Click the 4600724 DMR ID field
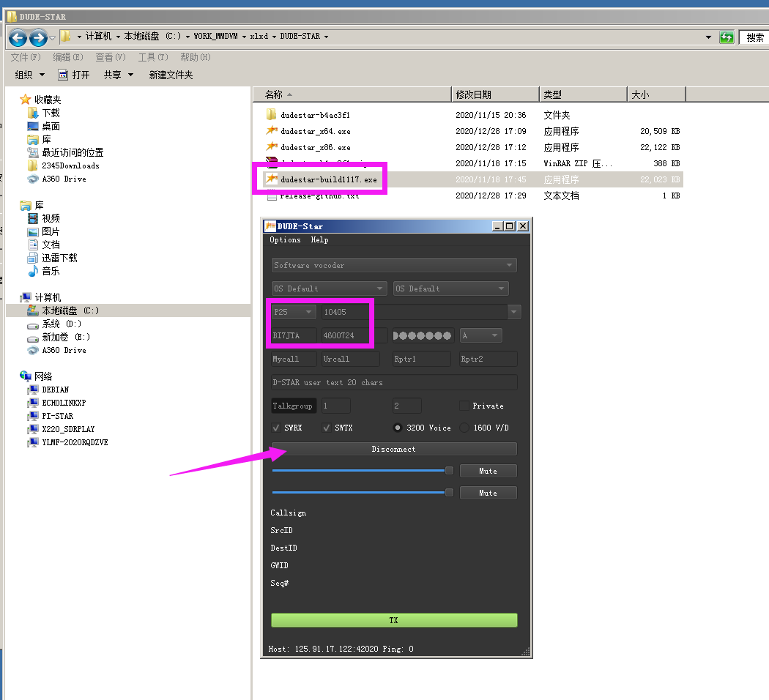 click(354, 335)
